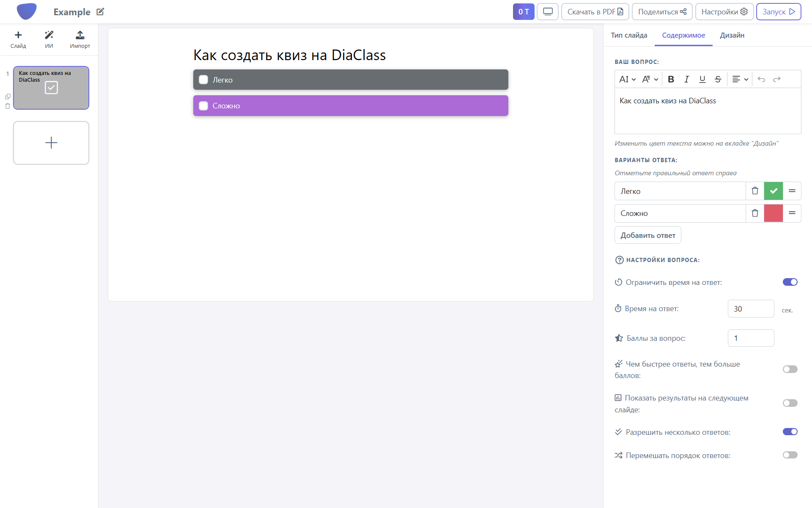Add a new slide via the Слайд button
The width and height of the screenshot is (812, 508).
tap(18, 39)
